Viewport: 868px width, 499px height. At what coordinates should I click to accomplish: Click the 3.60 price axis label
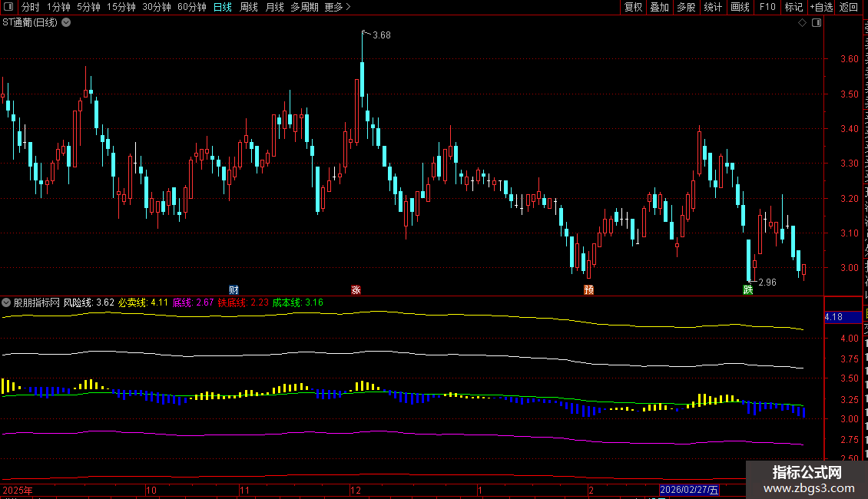(x=850, y=59)
